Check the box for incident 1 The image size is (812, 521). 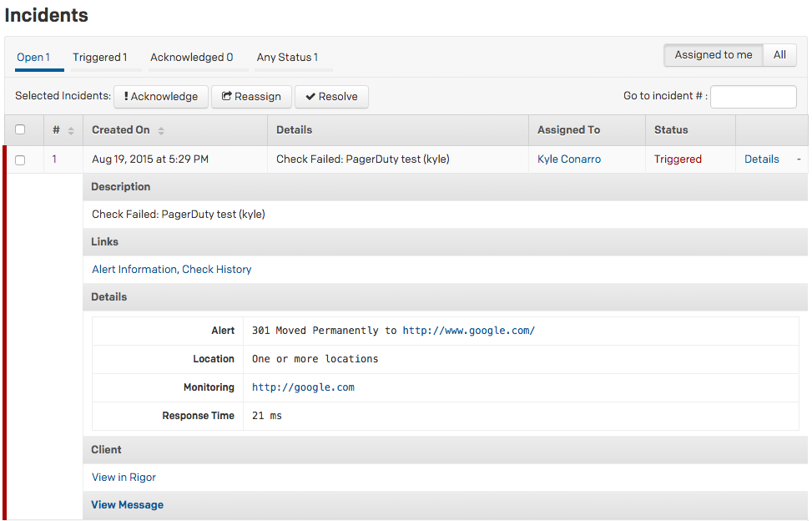pyautogui.click(x=20, y=160)
